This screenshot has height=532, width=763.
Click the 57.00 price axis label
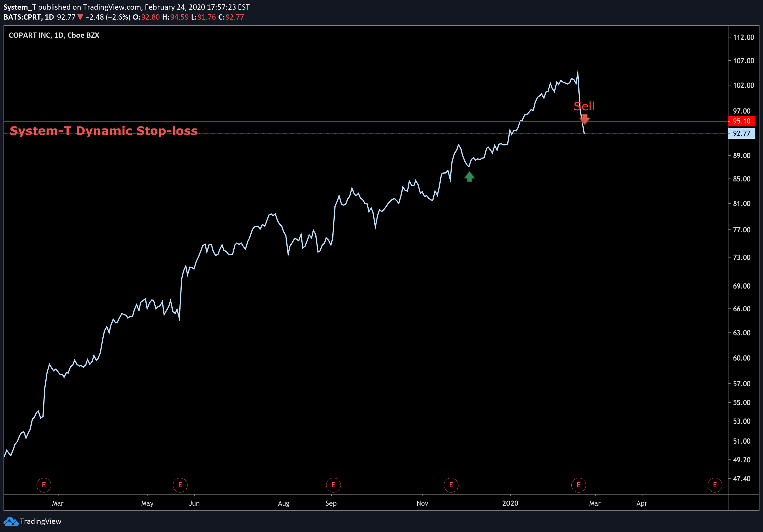(x=741, y=384)
